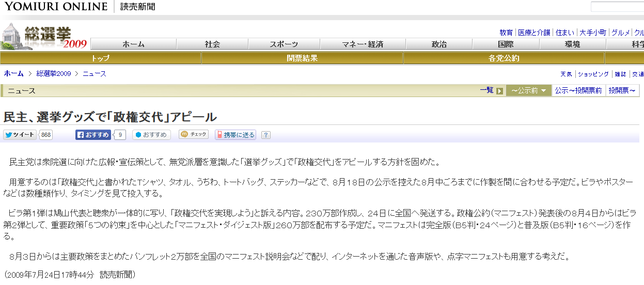
Task: Click the 総選挙2009 logo image
Action: click(44, 37)
